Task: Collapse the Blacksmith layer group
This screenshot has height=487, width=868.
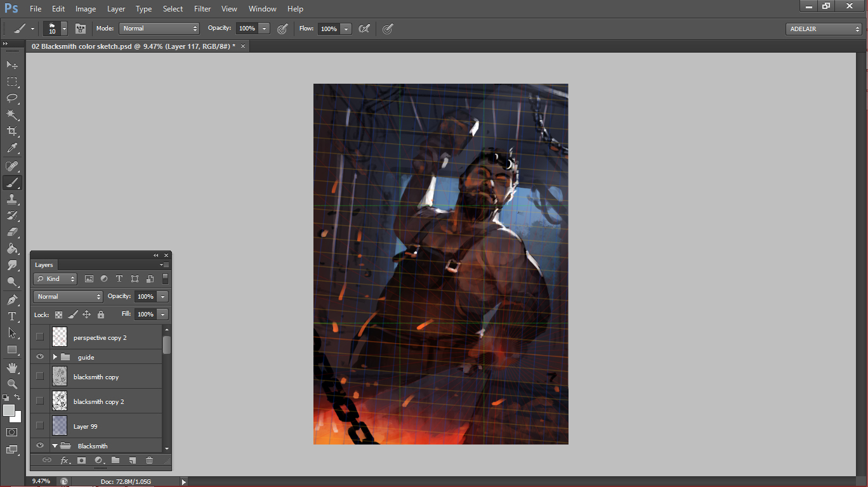Action: click(55, 446)
